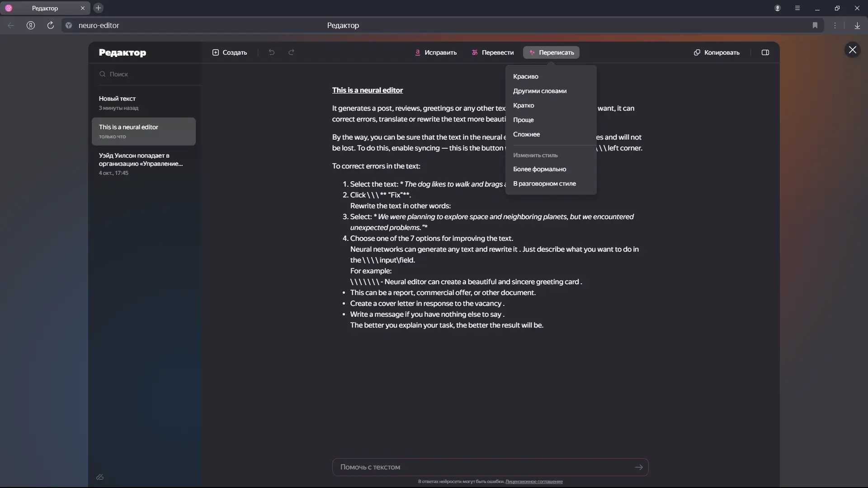Close the editor with X icon
This screenshot has width=868, height=488.
[x=852, y=50]
